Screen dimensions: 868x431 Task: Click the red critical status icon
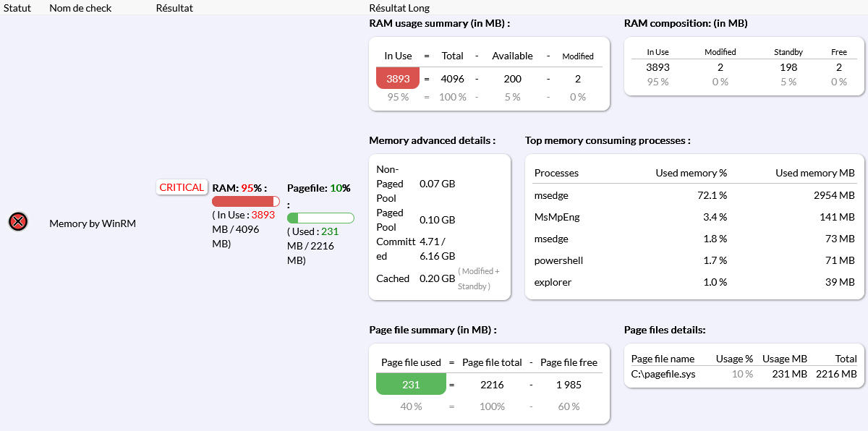click(18, 222)
